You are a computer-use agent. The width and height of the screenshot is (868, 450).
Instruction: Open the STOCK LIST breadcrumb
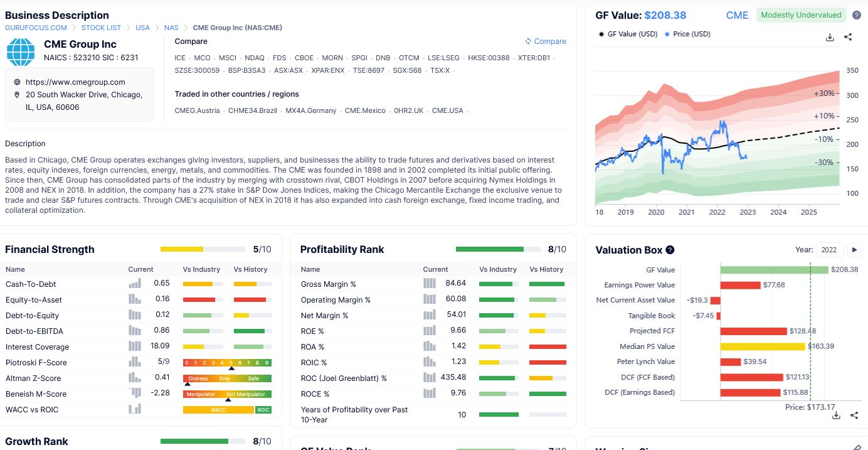click(102, 28)
